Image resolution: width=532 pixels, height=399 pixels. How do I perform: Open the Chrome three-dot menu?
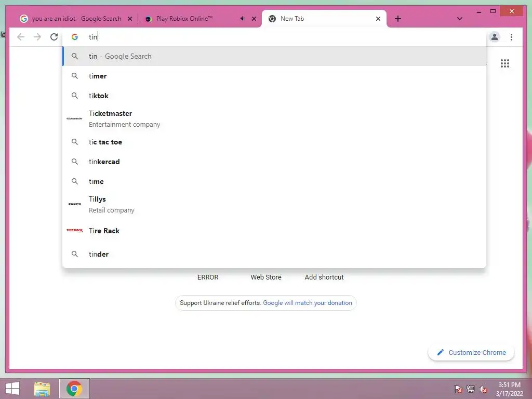click(511, 37)
